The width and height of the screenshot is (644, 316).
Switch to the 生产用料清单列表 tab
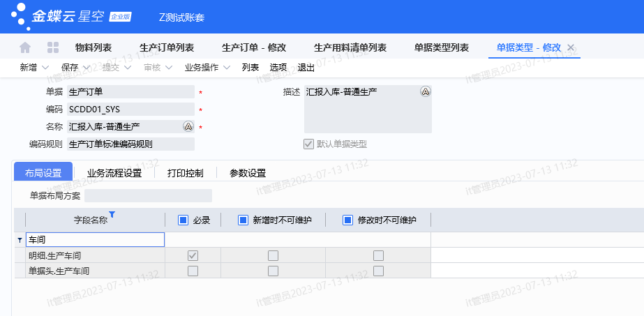click(x=350, y=47)
